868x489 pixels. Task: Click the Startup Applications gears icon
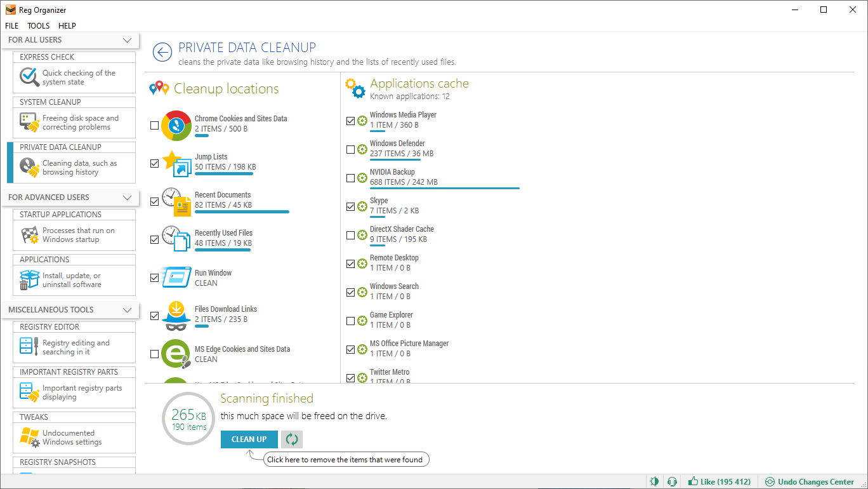coord(28,234)
